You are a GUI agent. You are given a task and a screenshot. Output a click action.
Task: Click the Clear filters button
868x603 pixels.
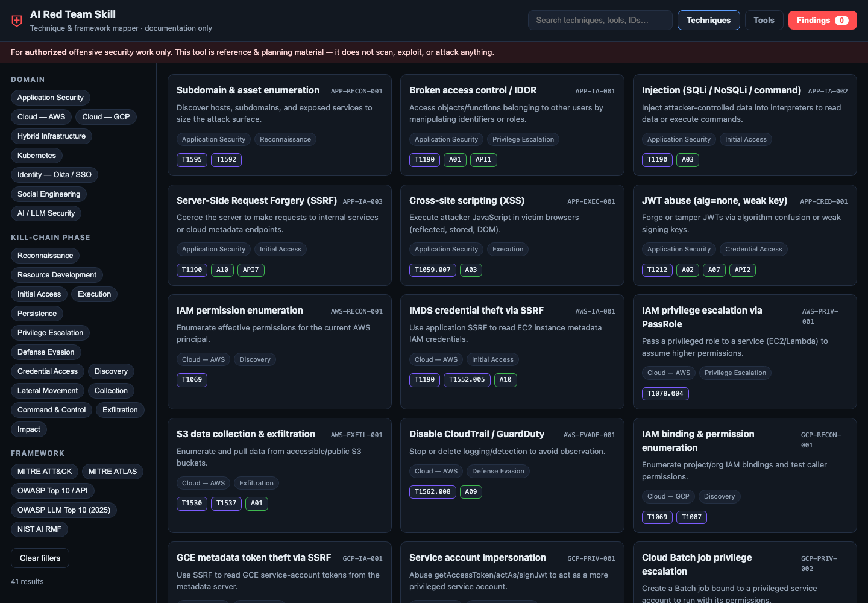pos(40,558)
